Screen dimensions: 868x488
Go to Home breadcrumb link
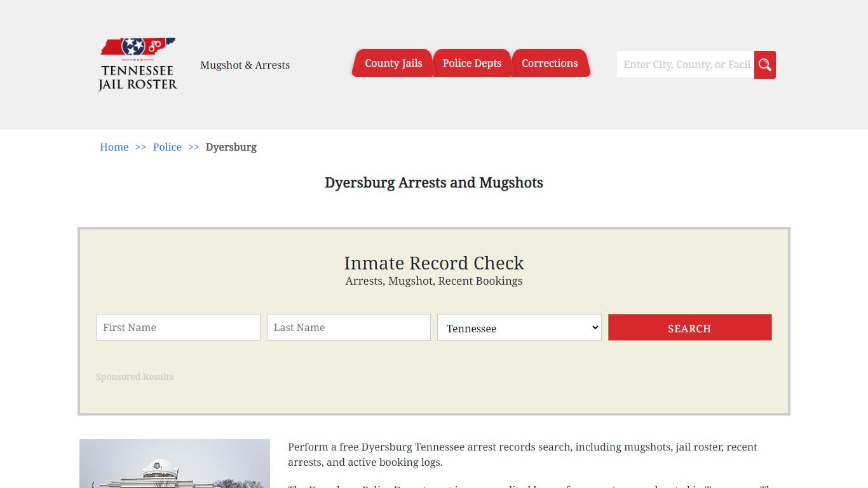(114, 147)
